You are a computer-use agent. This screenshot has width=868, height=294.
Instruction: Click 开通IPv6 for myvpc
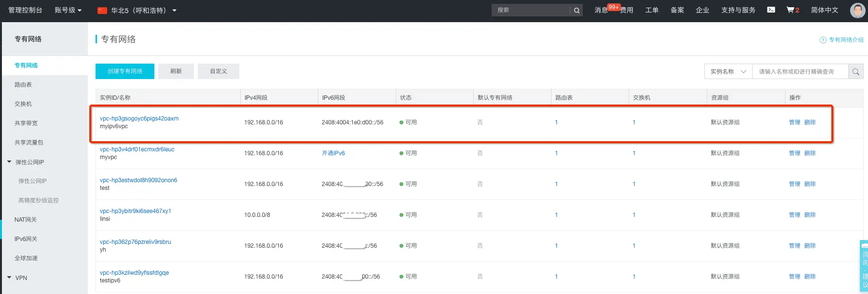click(x=333, y=153)
